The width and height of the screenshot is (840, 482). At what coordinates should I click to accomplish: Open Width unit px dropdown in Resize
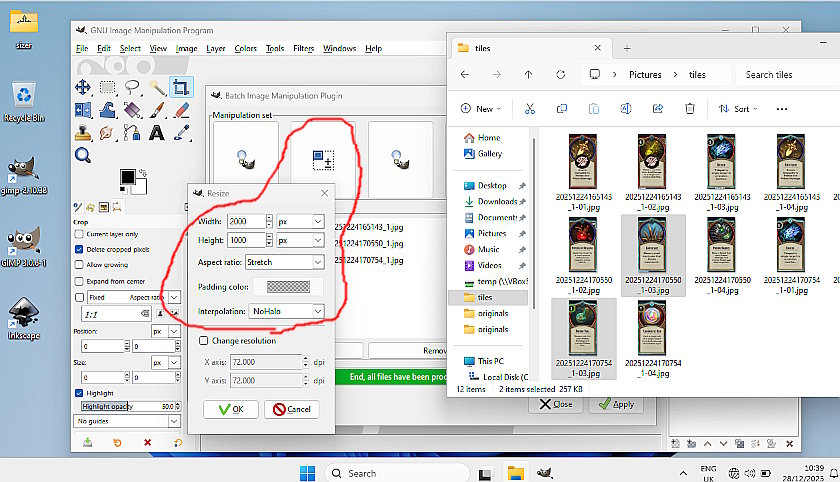(301, 221)
